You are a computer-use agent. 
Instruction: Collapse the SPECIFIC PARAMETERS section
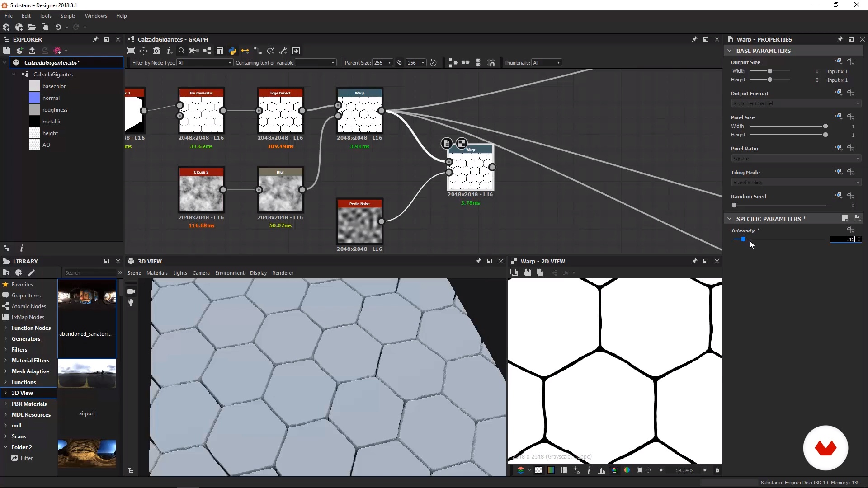point(729,219)
